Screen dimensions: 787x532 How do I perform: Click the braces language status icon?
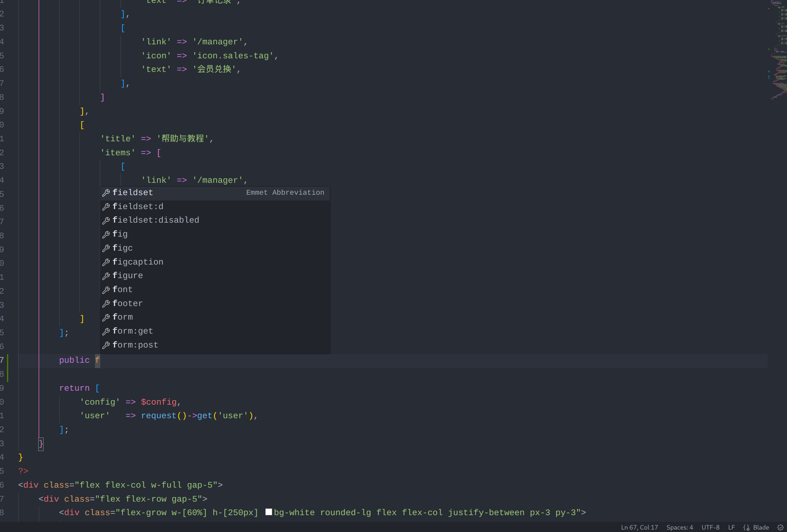(746, 527)
